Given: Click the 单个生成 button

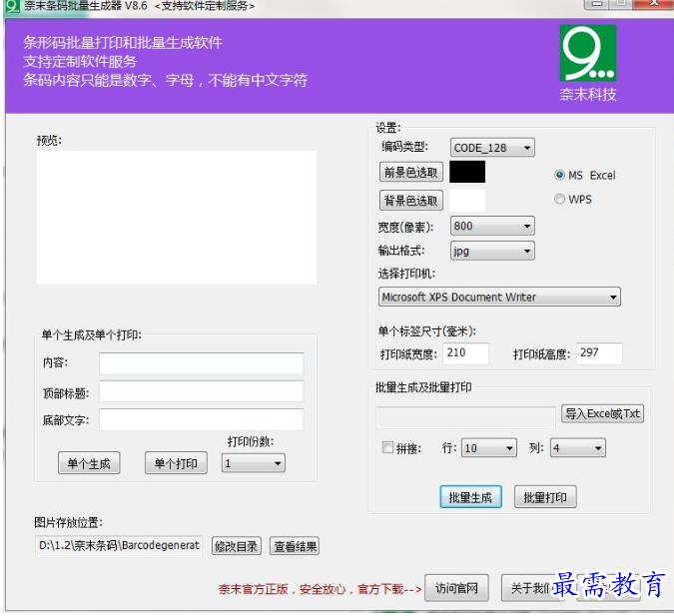Looking at the screenshot, I should tap(89, 463).
